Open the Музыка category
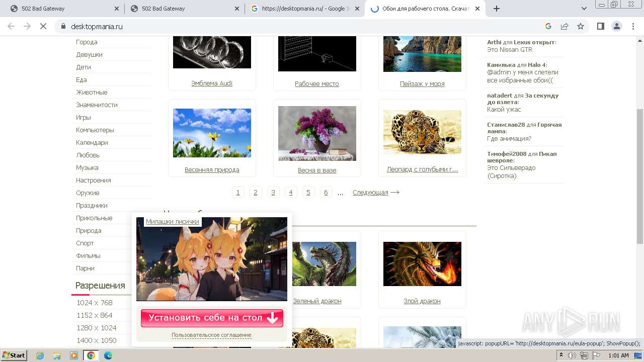 [x=87, y=168]
